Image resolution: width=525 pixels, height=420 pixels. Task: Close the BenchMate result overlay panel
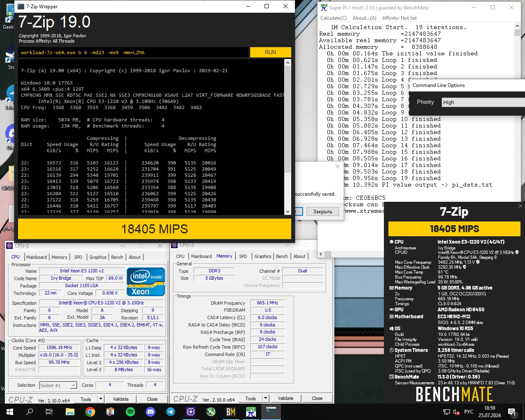(521, 206)
